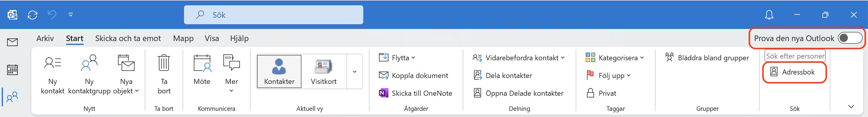868x117 pixels.
Task: Click the Ny kontaktgrupp icon
Action: point(89,63)
